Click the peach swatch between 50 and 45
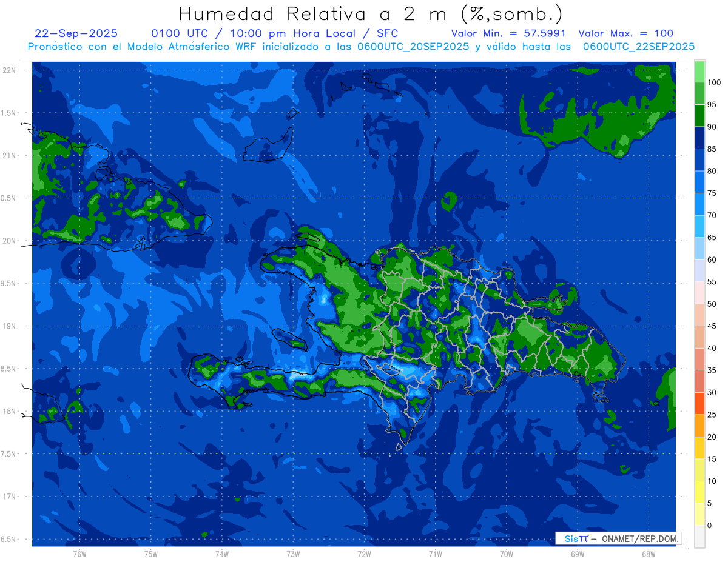The image size is (728, 562). (699, 315)
